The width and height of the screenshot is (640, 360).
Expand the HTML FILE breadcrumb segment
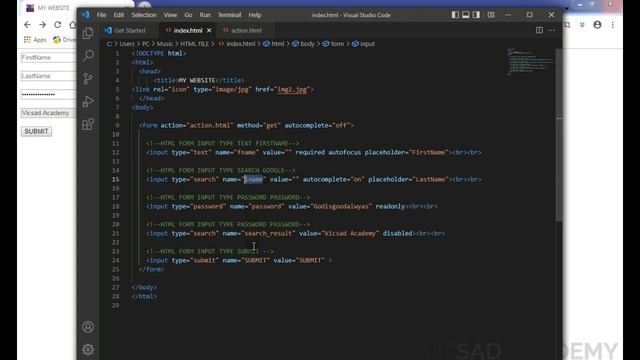[x=194, y=44]
